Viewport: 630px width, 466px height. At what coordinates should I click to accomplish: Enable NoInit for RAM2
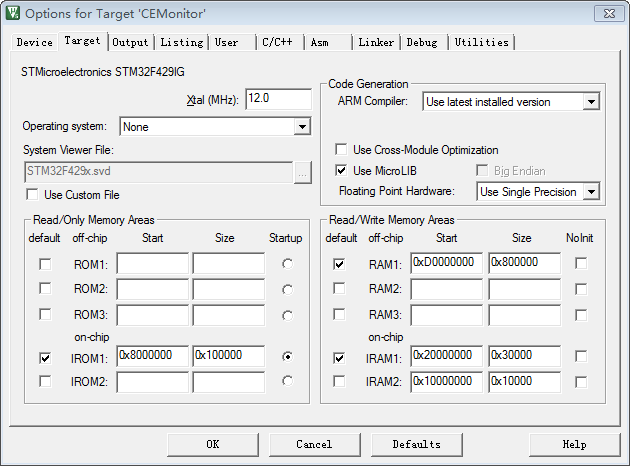[x=581, y=289]
